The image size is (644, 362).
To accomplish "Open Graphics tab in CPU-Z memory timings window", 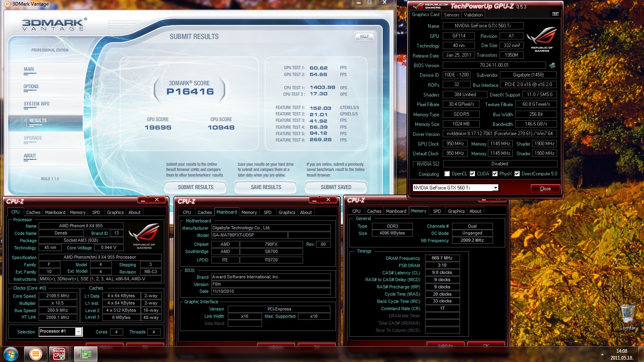I will (456, 211).
